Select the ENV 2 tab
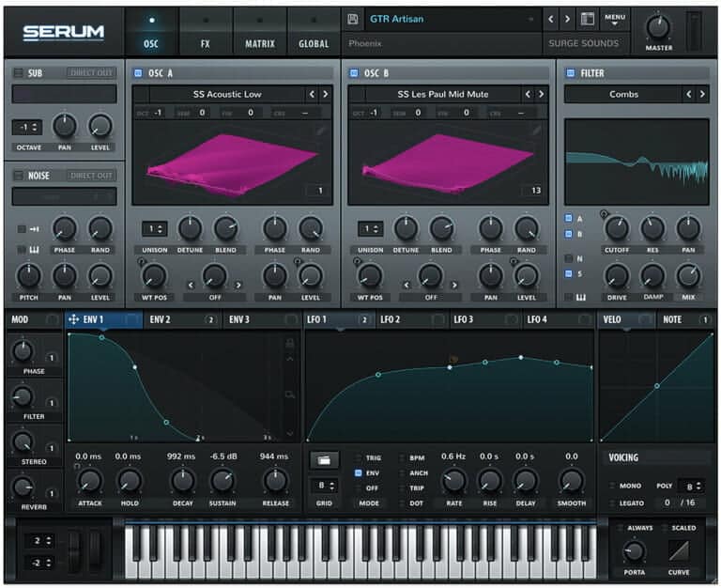This screenshot has width=721, height=588. point(181,319)
